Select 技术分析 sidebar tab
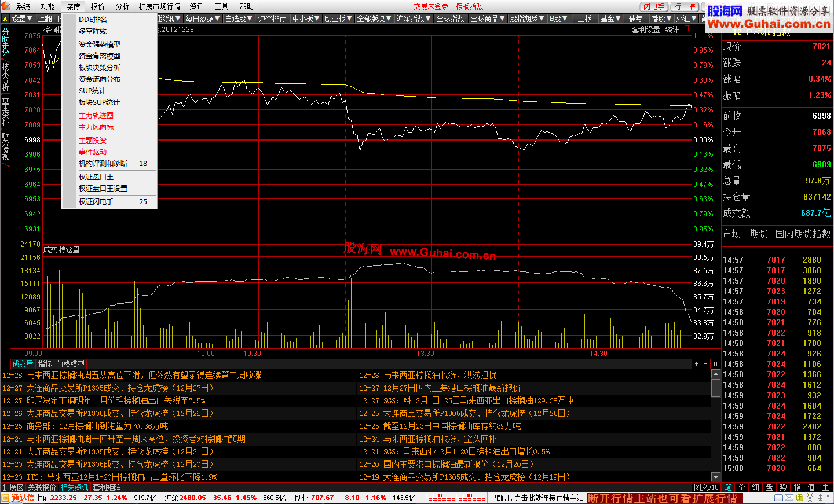The height and width of the screenshot is (504, 834). [x=5, y=76]
